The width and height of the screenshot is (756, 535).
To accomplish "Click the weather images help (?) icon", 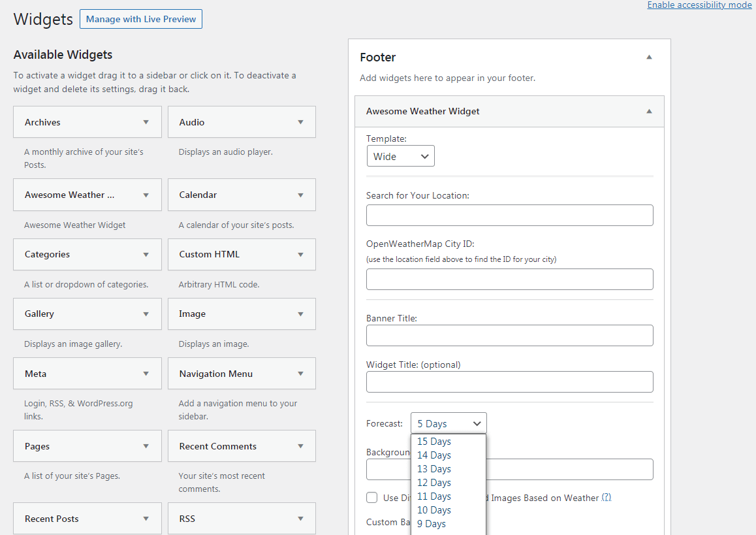I will (606, 498).
